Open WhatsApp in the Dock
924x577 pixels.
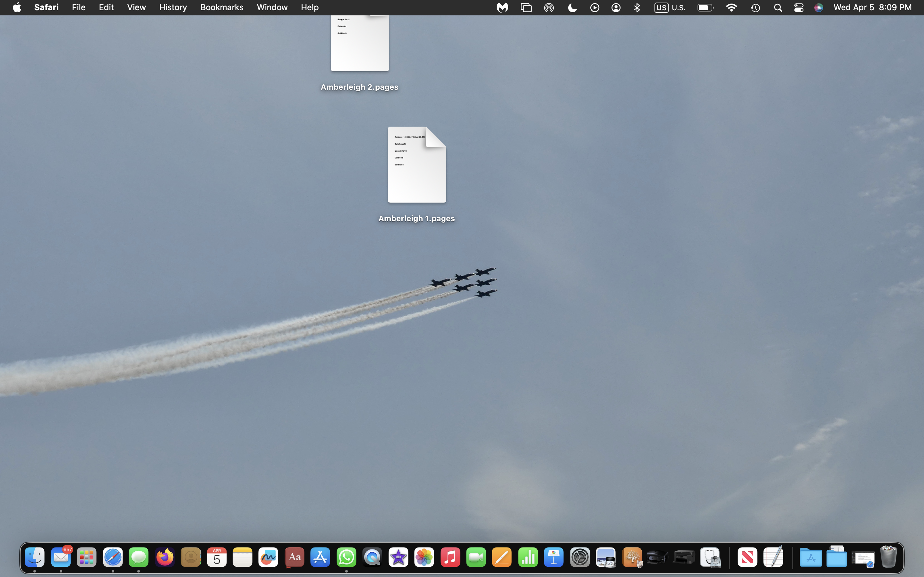(x=346, y=557)
